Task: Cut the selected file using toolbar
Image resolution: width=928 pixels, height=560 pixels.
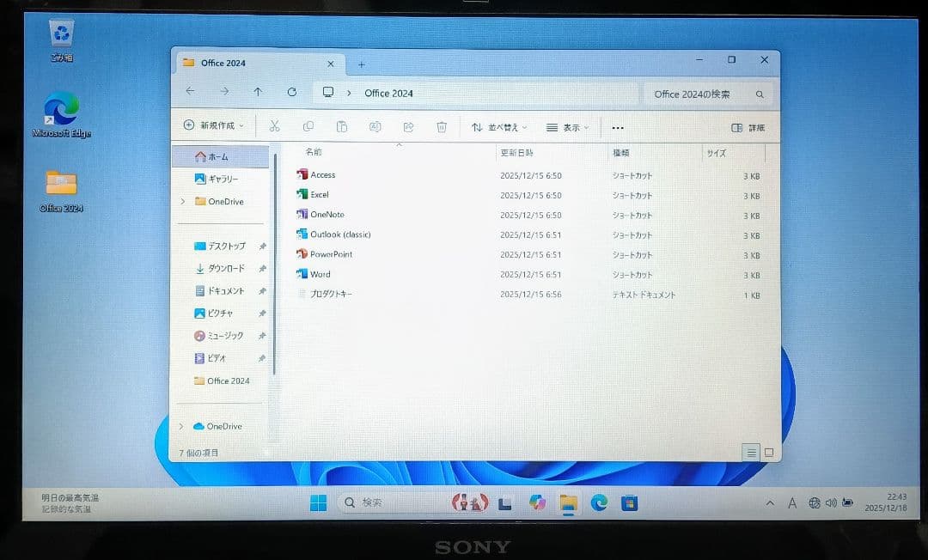Action: coord(274,126)
